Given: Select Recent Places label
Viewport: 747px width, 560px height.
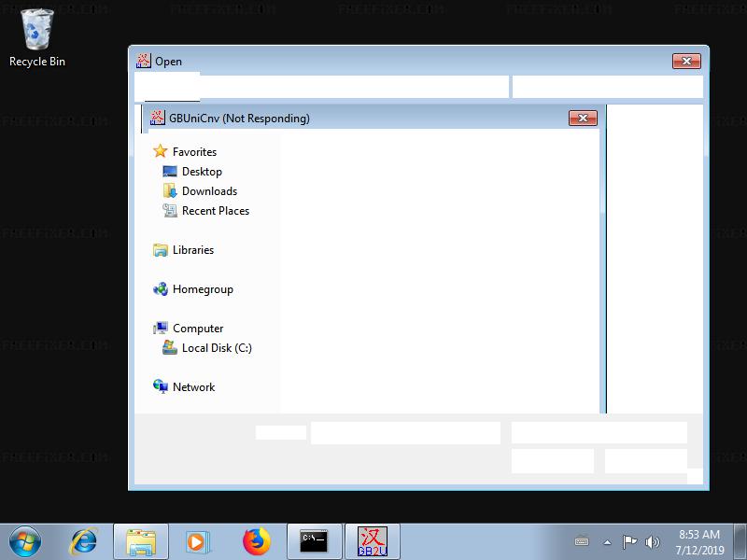Looking at the screenshot, I should tap(216, 211).
